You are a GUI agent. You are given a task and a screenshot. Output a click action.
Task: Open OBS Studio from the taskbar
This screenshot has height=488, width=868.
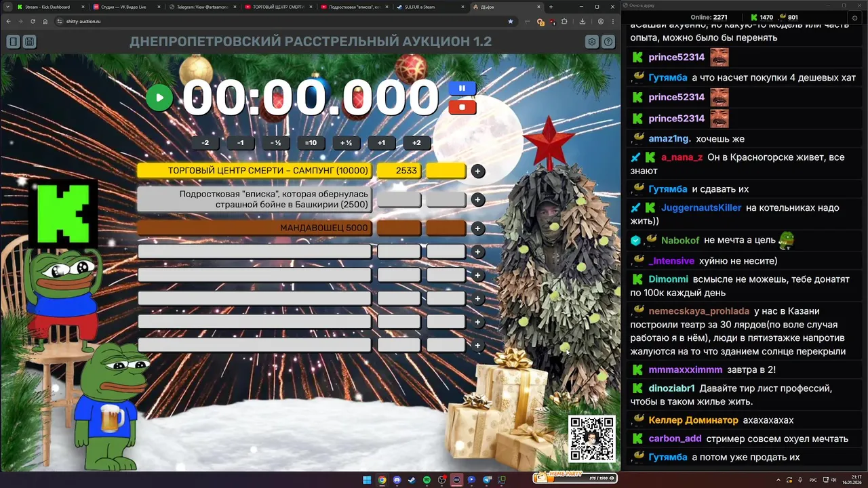[441, 480]
